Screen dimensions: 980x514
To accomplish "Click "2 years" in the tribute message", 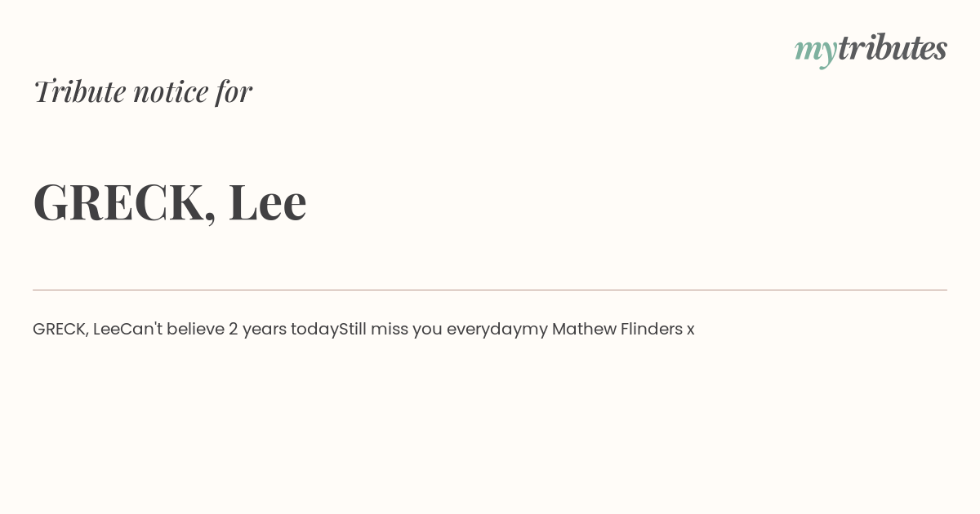I will tap(257, 330).
